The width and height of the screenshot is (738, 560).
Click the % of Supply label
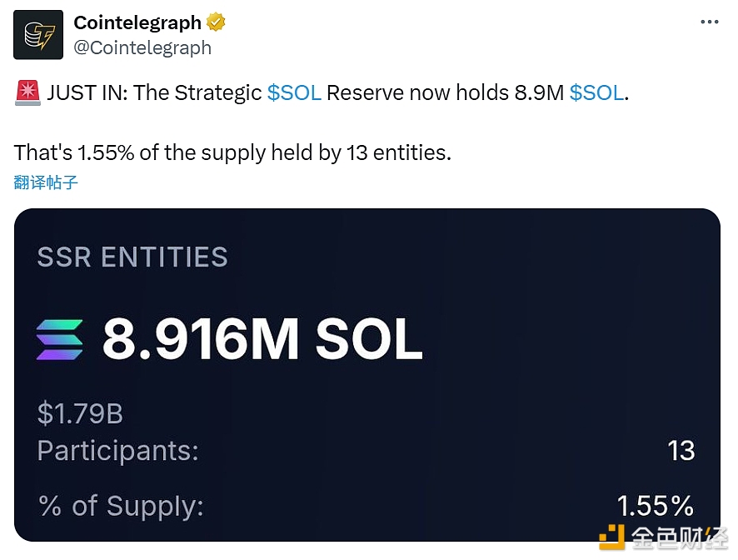click(121, 506)
